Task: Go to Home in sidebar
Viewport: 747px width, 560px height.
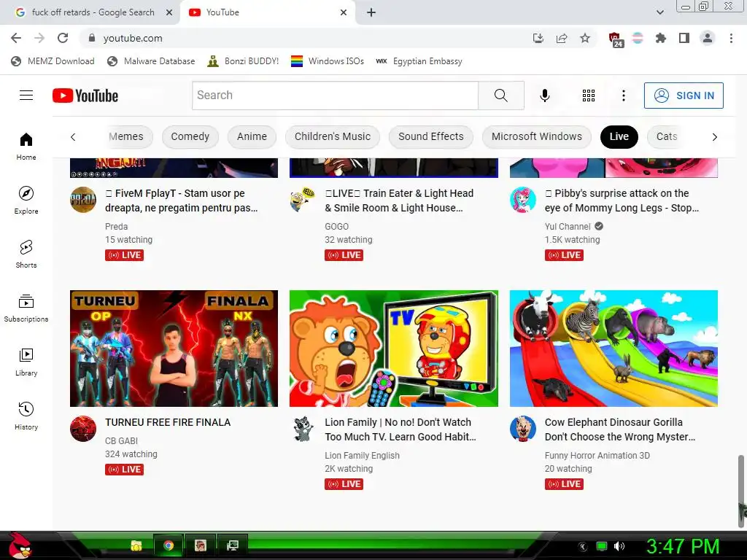Action: 26,146
